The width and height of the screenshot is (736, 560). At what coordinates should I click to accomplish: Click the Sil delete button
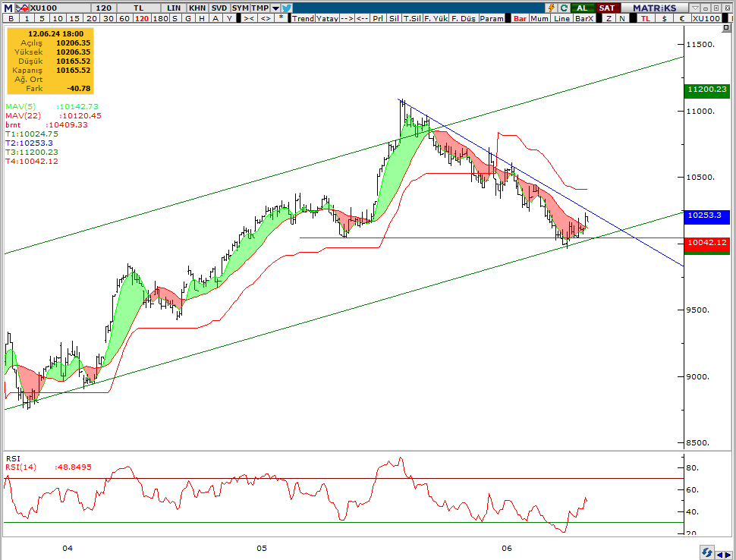click(x=394, y=18)
